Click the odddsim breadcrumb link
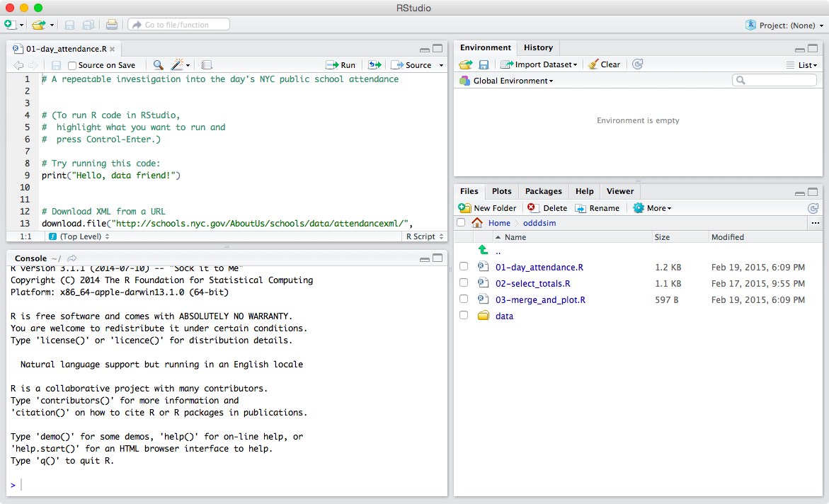The width and height of the screenshot is (829, 504). point(539,223)
